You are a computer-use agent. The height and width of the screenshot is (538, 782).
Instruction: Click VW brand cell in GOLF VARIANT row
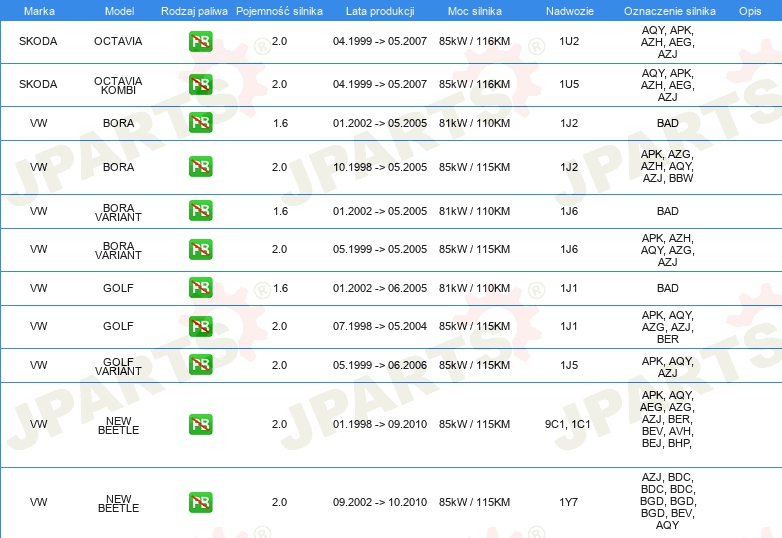[x=38, y=365]
